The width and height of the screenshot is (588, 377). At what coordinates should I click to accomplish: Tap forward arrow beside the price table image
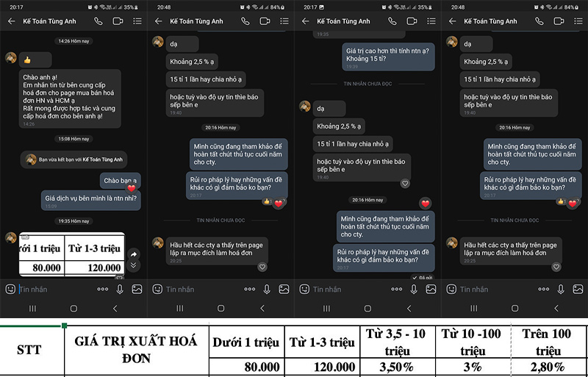click(x=133, y=254)
